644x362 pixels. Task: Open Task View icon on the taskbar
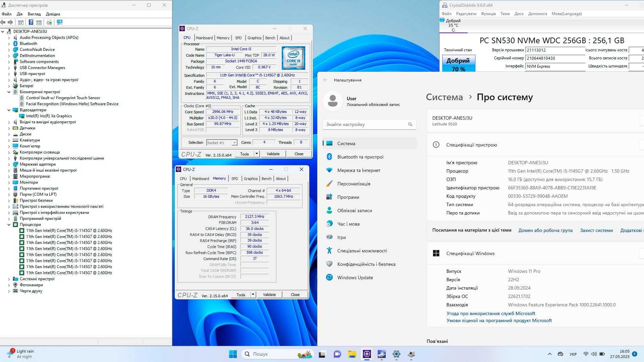coord(322,354)
